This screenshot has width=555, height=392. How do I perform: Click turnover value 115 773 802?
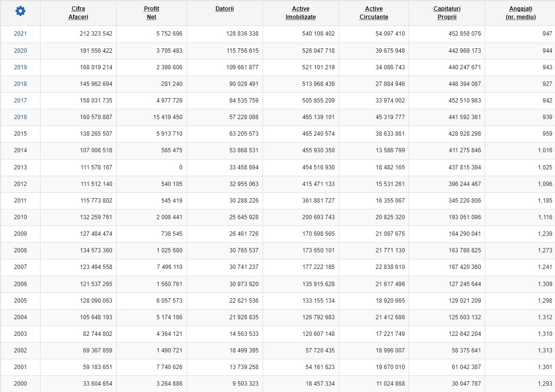[x=96, y=201]
